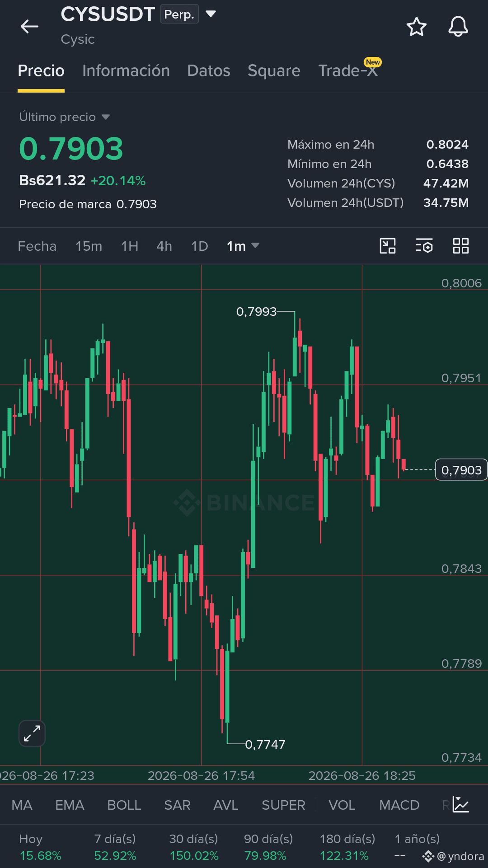Select the 4h timeframe
This screenshot has width=488, height=868.
click(x=164, y=246)
